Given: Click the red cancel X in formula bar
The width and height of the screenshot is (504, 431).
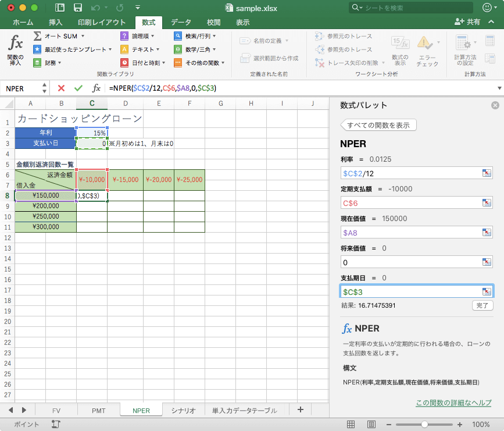Looking at the screenshot, I should coord(61,88).
